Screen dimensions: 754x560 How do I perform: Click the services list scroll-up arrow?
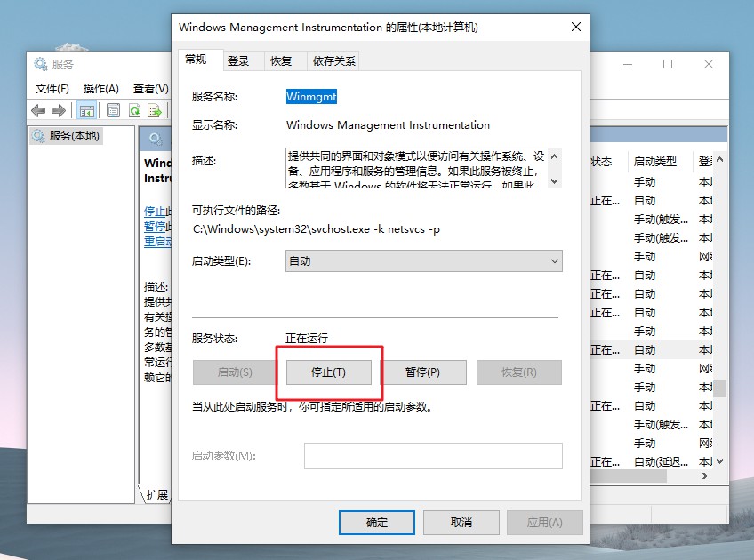(719, 159)
